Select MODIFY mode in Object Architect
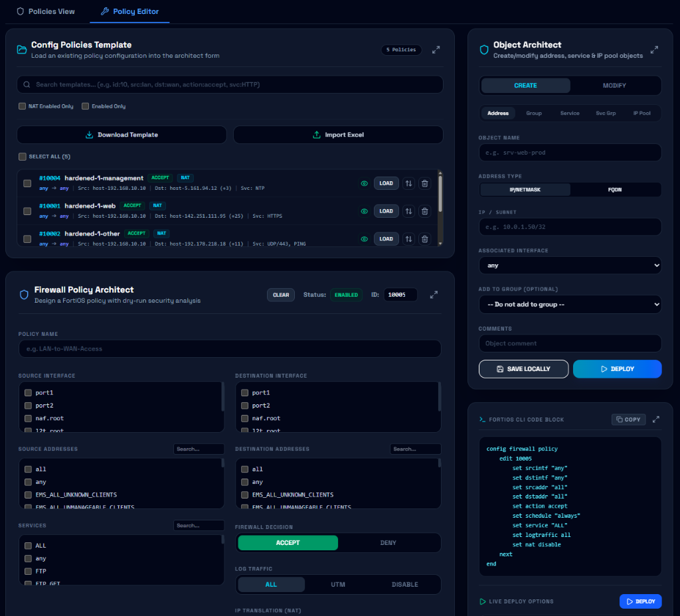The width and height of the screenshot is (680, 616). click(614, 86)
